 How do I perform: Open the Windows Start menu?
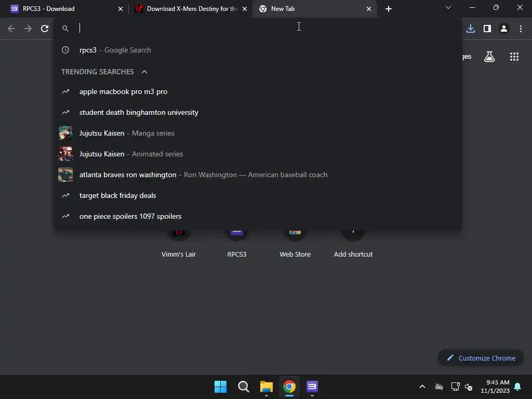click(x=220, y=387)
